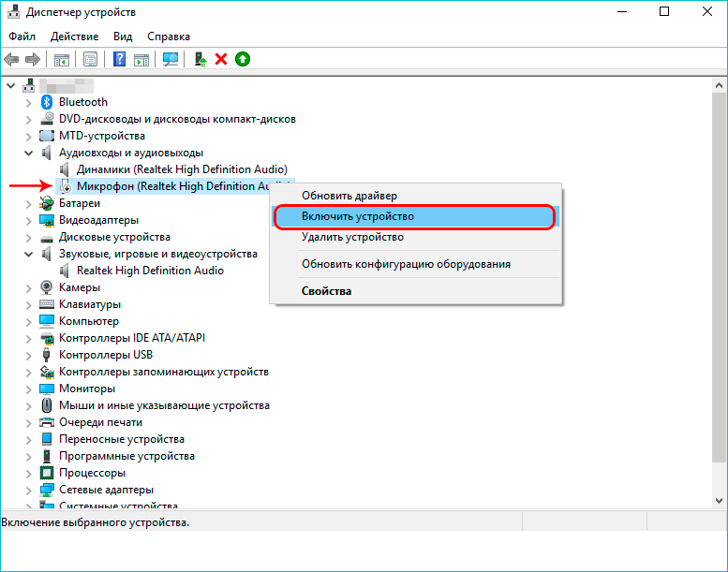
Task: Select Компьютер in device tree
Action: tap(89, 321)
